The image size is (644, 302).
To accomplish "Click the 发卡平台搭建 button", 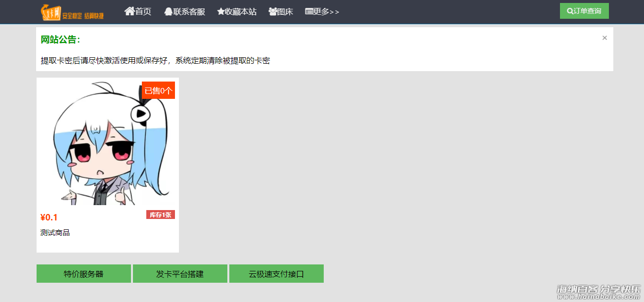I will 180,274.
